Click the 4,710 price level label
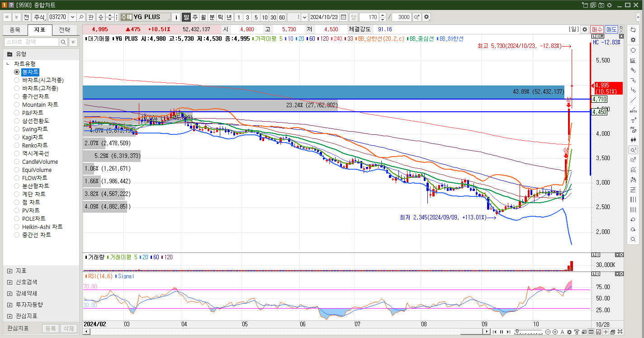 pos(599,99)
